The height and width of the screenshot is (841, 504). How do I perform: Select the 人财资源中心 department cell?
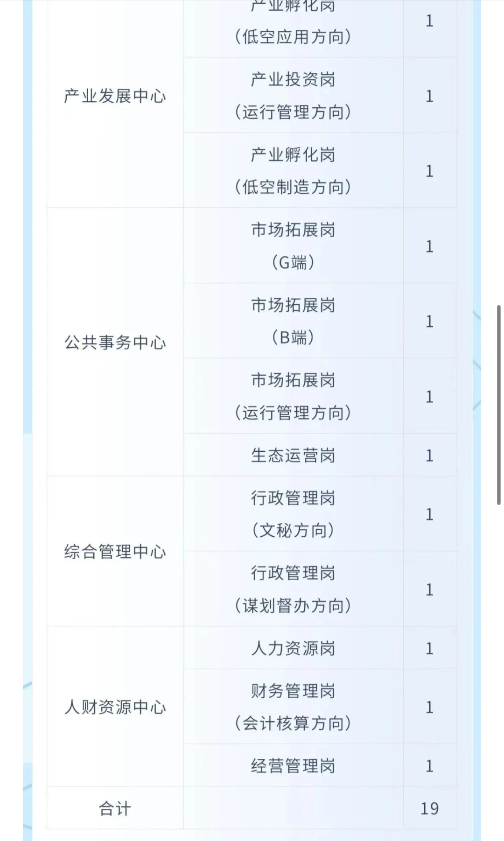115,707
